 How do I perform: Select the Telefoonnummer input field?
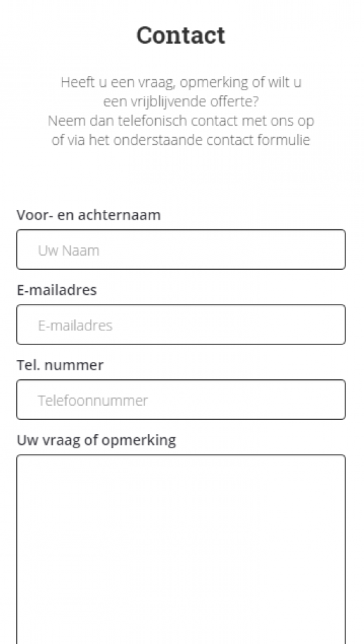tap(181, 400)
